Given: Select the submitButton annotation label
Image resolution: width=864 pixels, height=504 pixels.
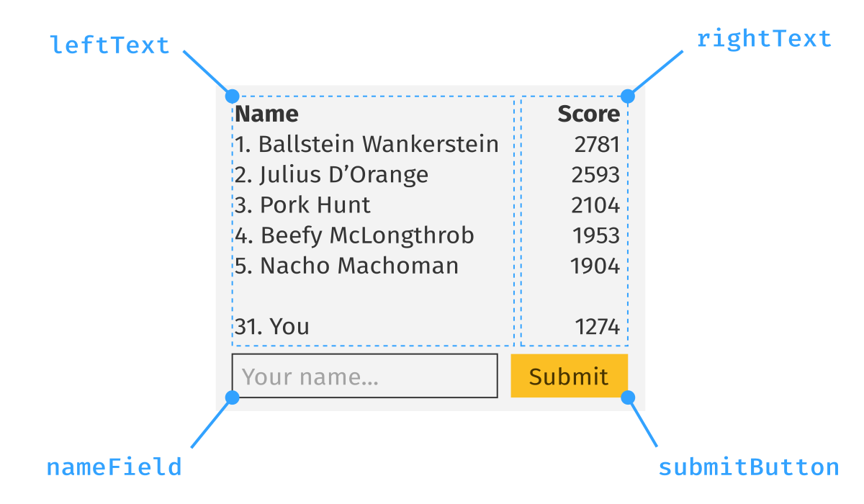Looking at the screenshot, I should pyautogui.click(x=748, y=467).
